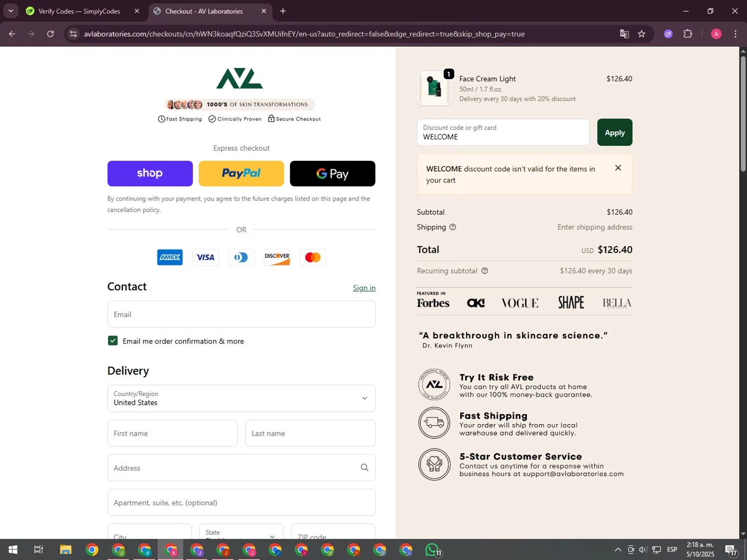Click the Clinically Proven checkmark icon
This screenshot has width=747, height=560.
212,119
